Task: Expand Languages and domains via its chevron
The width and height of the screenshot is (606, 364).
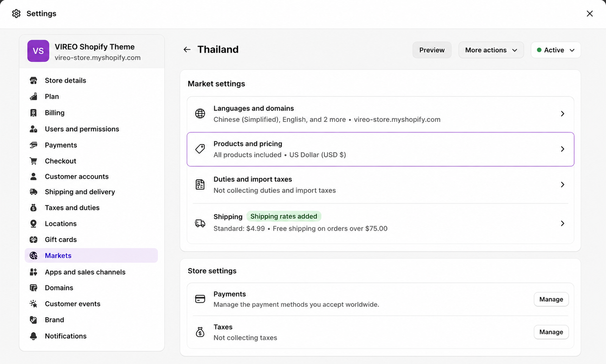Action: [x=562, y=114]
